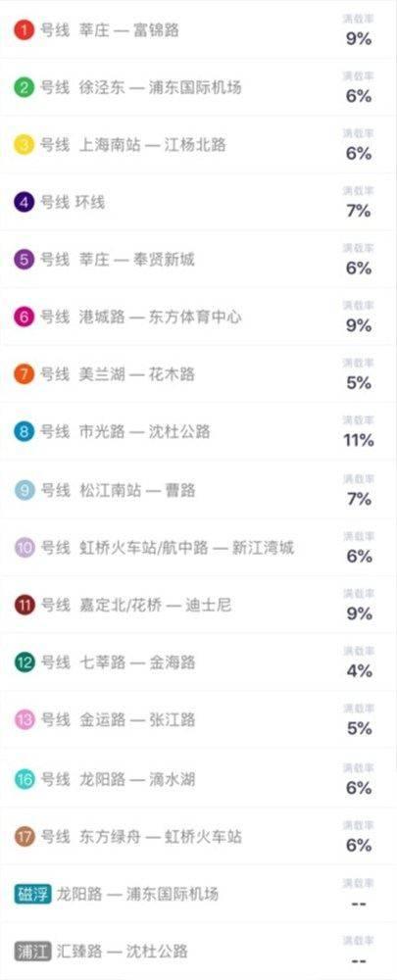The image size is (397, 980).
Task: Click the dark red Line 11 icon
Action: pos(24,605)
